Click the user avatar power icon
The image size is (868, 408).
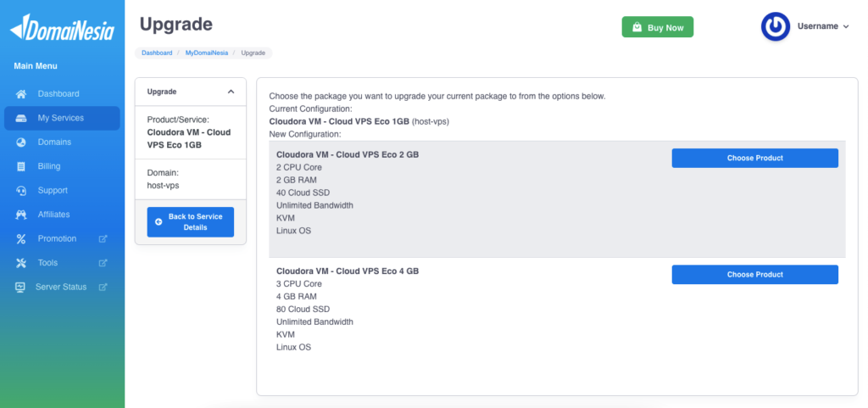coord(775,26)
